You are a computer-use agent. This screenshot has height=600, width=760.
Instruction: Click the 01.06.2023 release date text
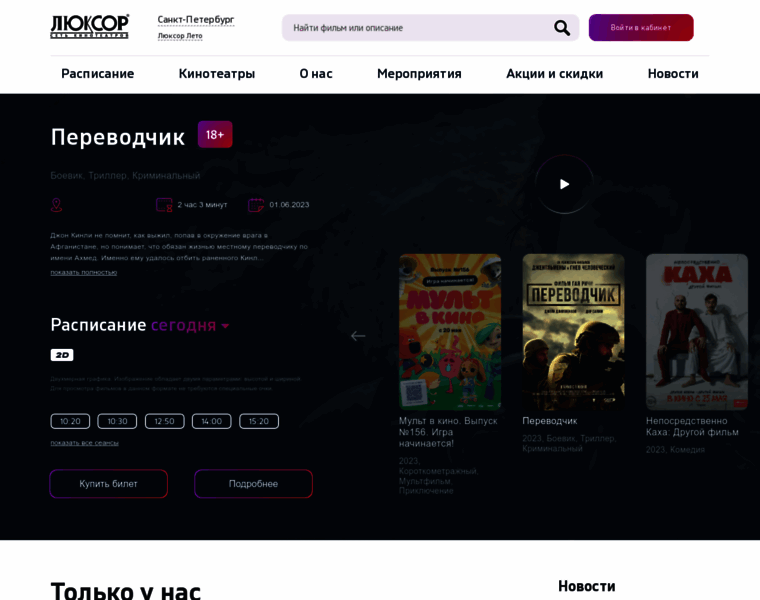tap(289, 205)
